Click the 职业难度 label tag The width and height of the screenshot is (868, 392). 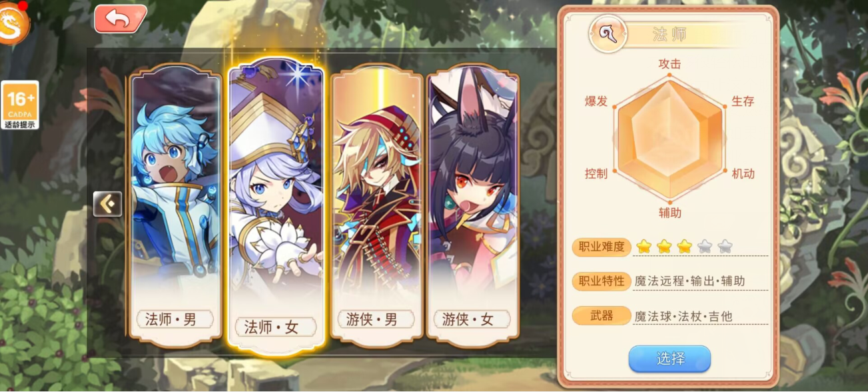(x=602, y=247)
